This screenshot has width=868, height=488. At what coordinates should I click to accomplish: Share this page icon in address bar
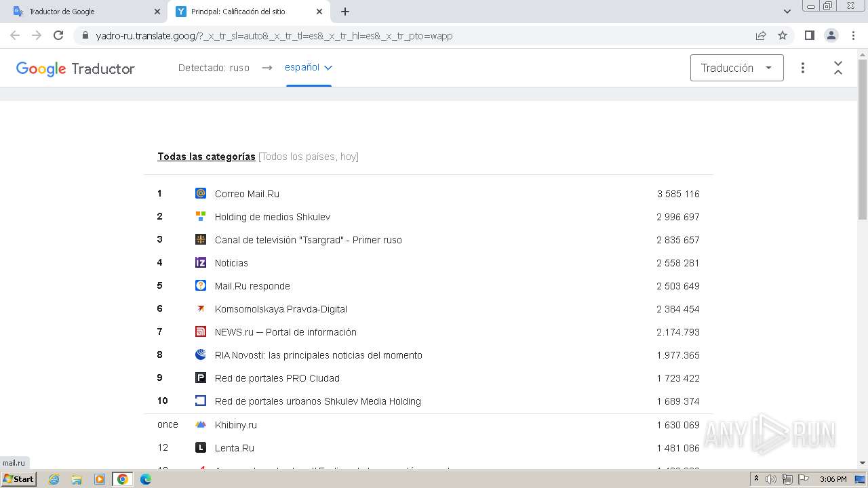761,35
